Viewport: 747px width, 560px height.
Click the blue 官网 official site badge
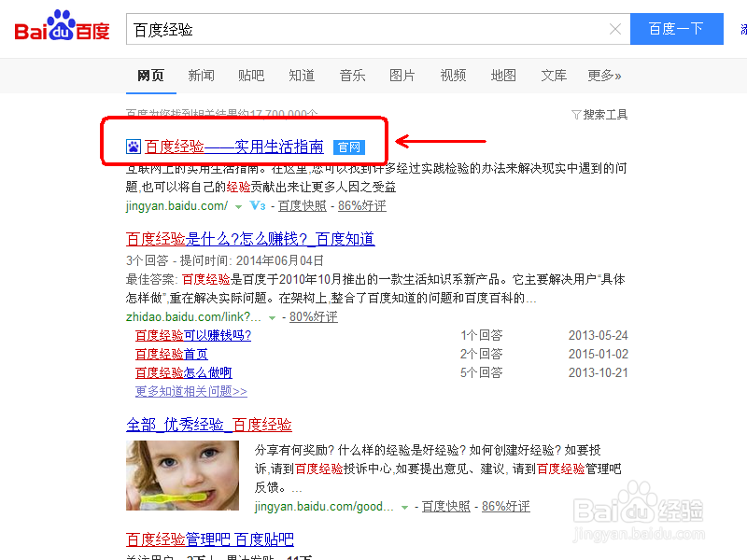(x=349, y=147)
